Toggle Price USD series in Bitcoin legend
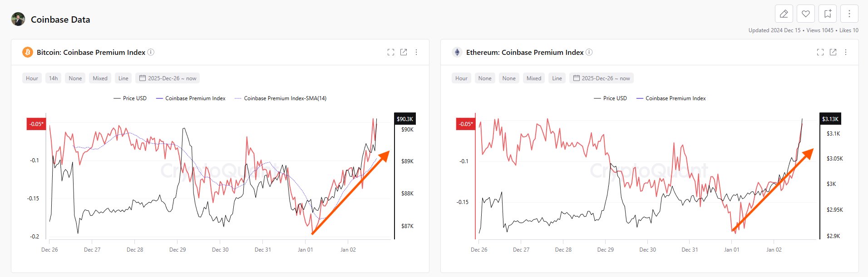The height and width of the screenshot is (277, 868). [x=130, y=98]
